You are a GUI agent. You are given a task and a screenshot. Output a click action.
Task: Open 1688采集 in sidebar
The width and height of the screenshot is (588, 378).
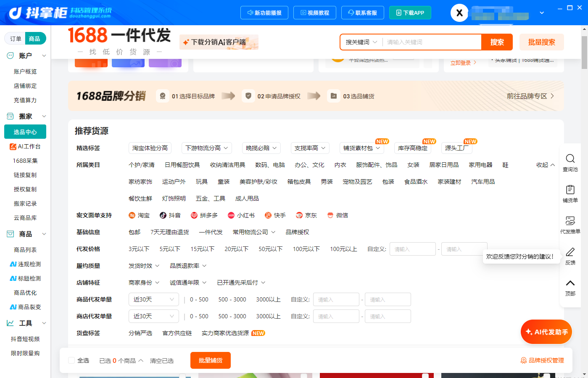(25, 161)
